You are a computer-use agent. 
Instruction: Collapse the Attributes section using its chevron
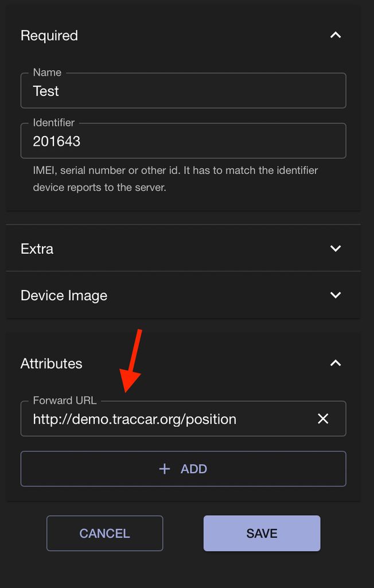[x=336, y=363]
